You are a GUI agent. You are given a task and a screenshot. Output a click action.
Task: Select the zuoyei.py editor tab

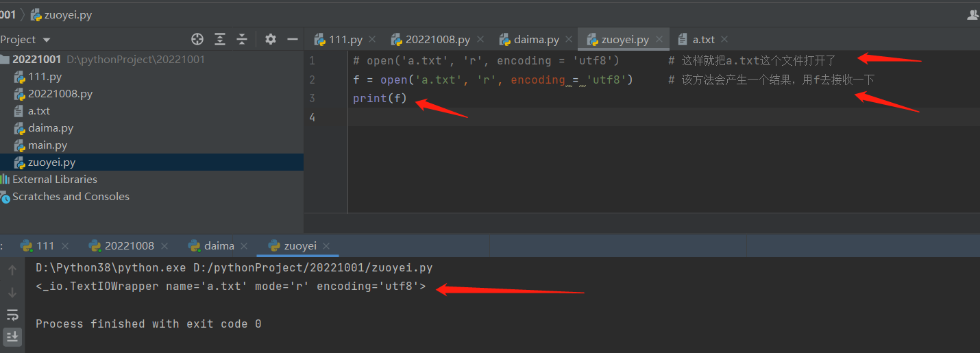625,40
